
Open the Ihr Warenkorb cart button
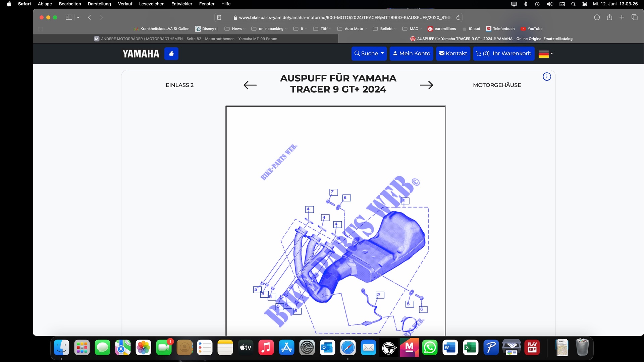click(x=503, y=54)
